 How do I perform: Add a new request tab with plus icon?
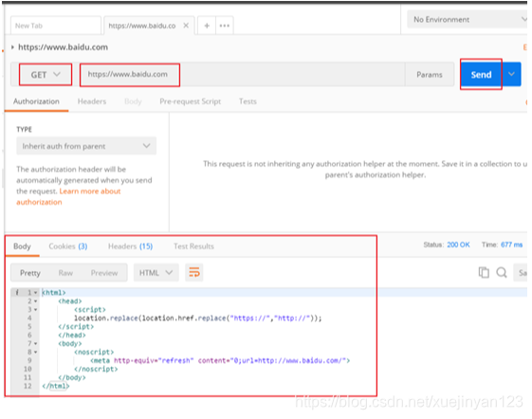pyautogui.click(x=207, y=26)
